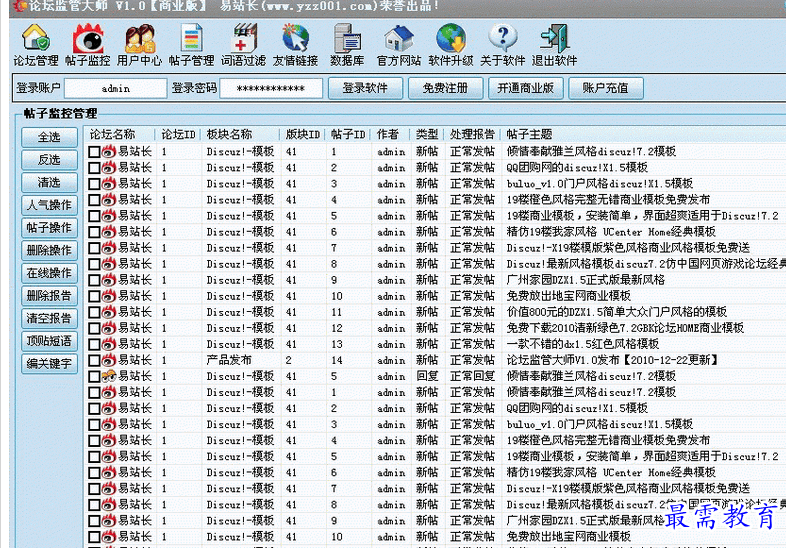The image size is (786, 548).
Task: Open 友情链接 globe icon
Action: click(x=295, y=45)
